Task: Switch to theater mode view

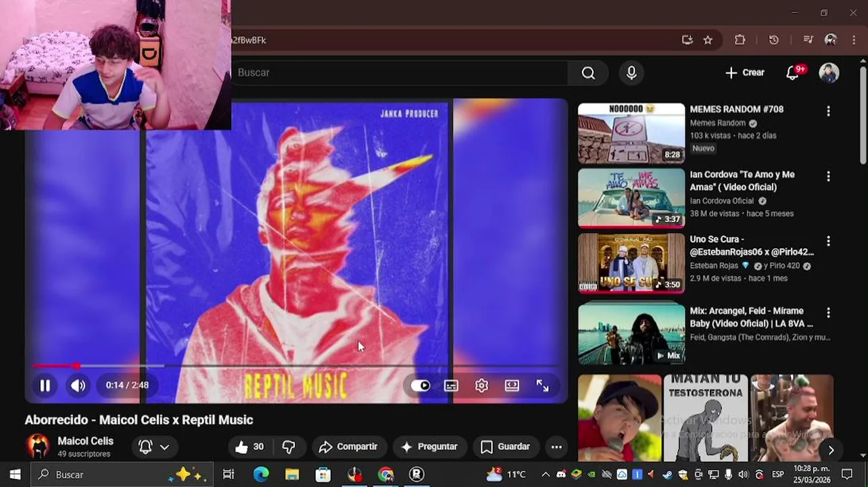Action: pos(512,386)
